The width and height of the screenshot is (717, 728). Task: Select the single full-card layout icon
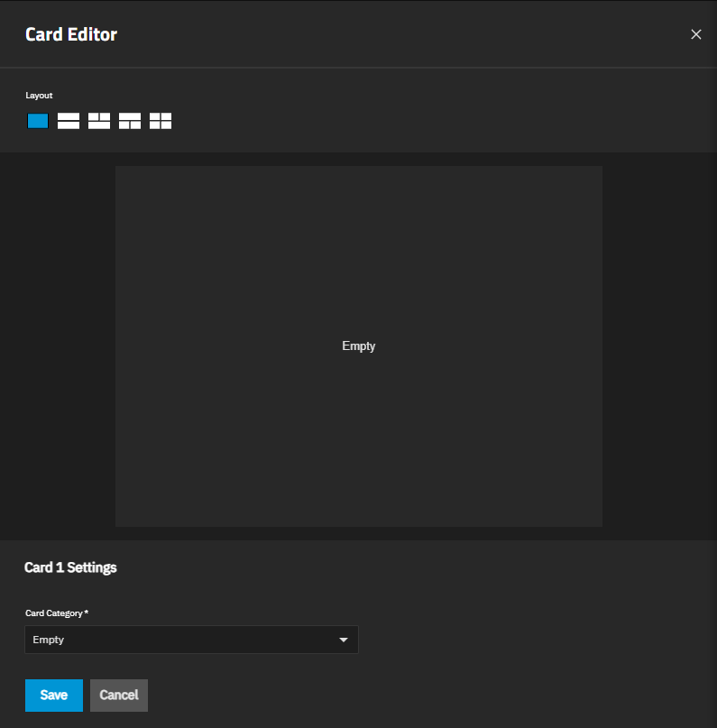(x=38, y=121)
